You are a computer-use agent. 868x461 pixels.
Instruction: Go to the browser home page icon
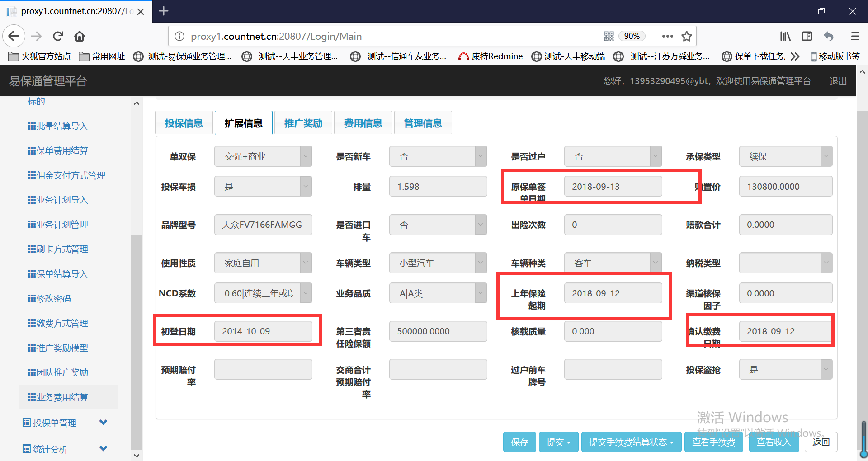(x=80, y=36)
